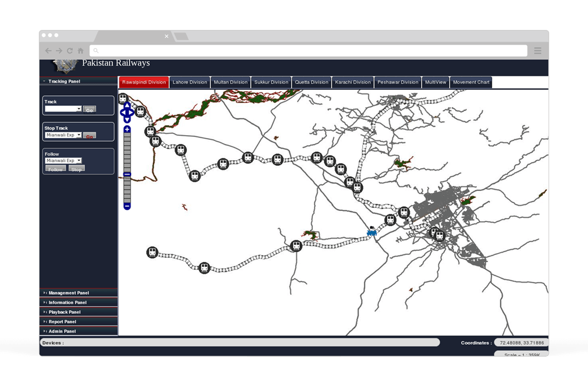Click the Stop button in the Follow box

[x=76, y=169]
